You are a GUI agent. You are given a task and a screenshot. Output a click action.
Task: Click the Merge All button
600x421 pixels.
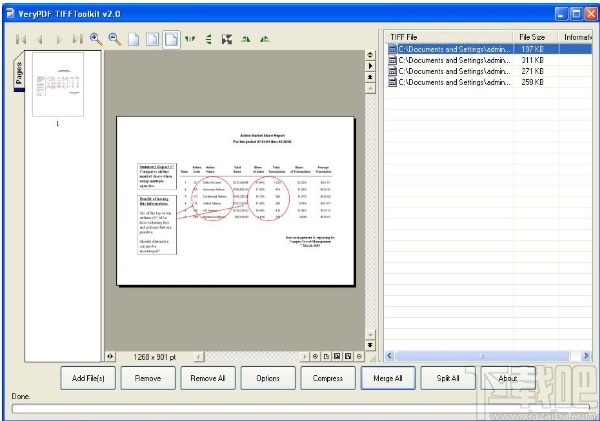388,378
